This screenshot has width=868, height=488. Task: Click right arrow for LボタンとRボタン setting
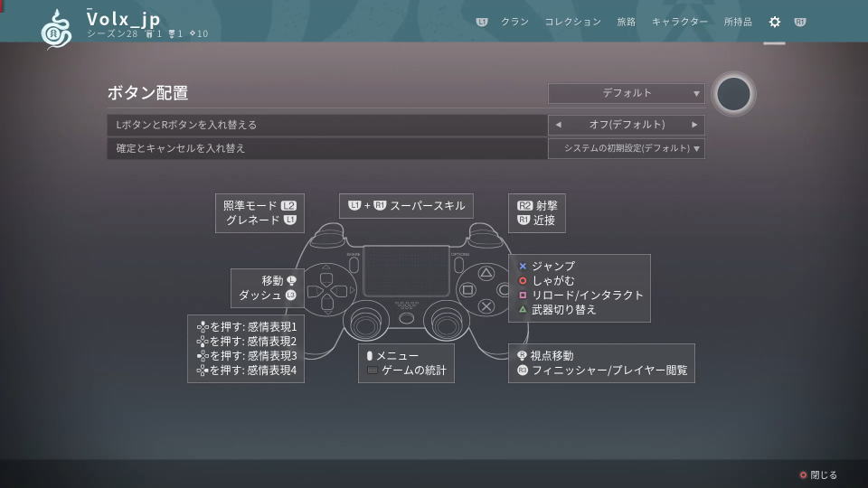coord(694,125)
